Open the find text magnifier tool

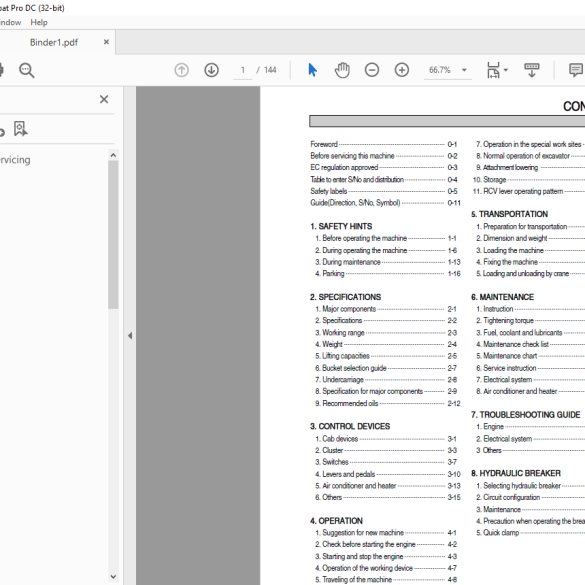27,70
